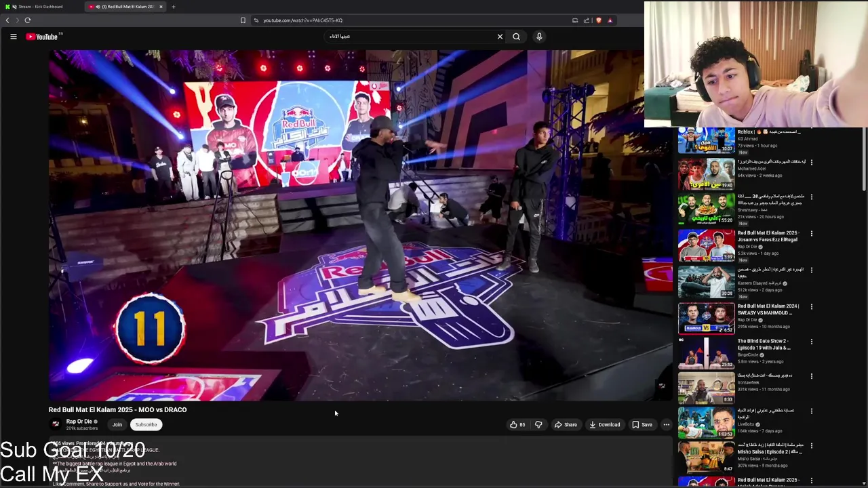Click the Download button under the video
The width and height of the screenshot is (868, 488).
tap(604, 425)
